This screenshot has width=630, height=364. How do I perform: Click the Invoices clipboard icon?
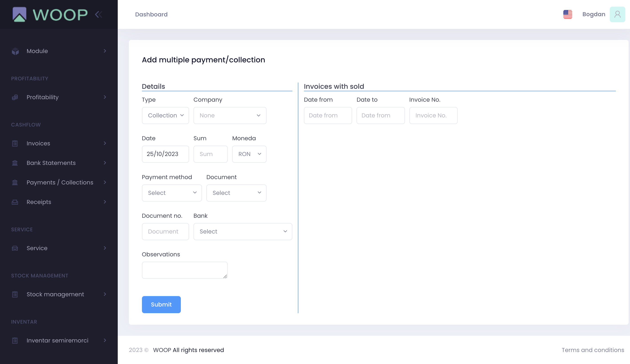(15, 143)
